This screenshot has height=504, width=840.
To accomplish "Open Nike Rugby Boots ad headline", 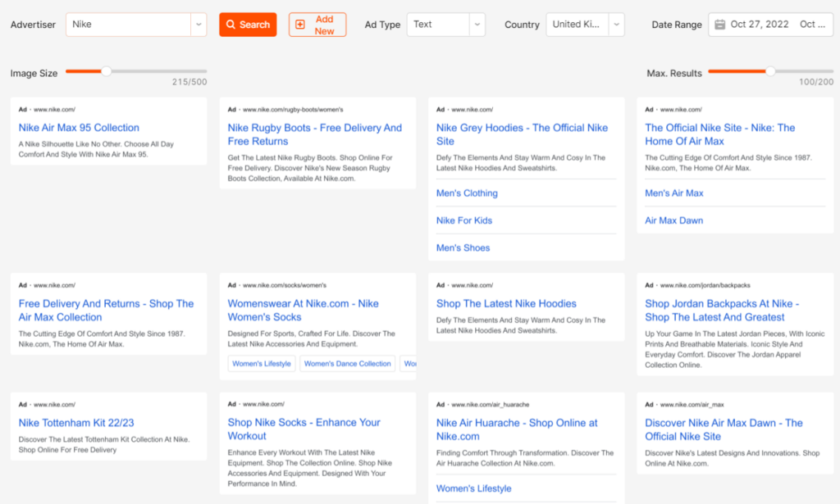I will point(314,134).
